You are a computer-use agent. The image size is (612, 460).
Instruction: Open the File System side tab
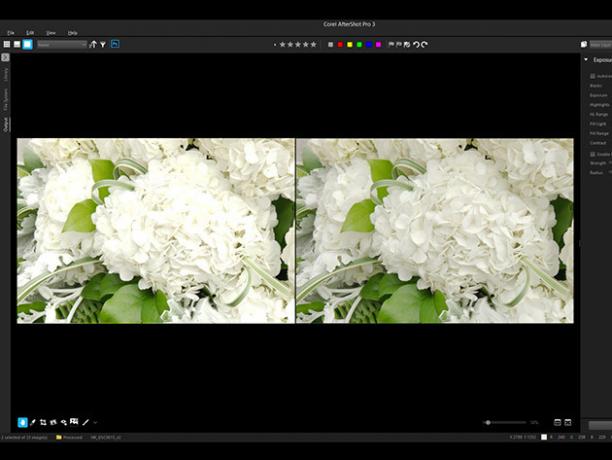5,99
